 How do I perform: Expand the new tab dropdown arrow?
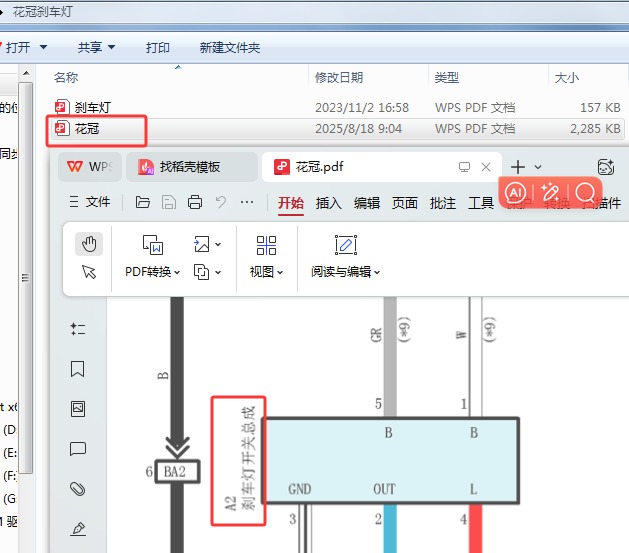point(538,167)
